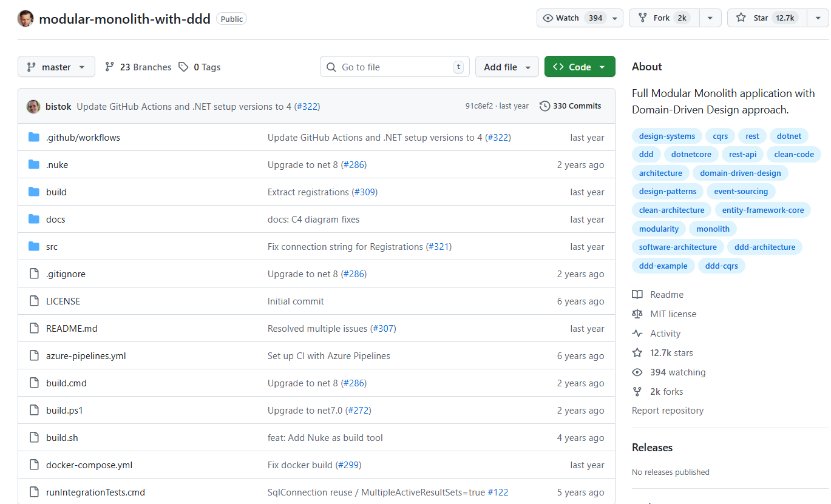Select the ddd-cqrs topic tag
Screen dimensions: 831x504
722,266
